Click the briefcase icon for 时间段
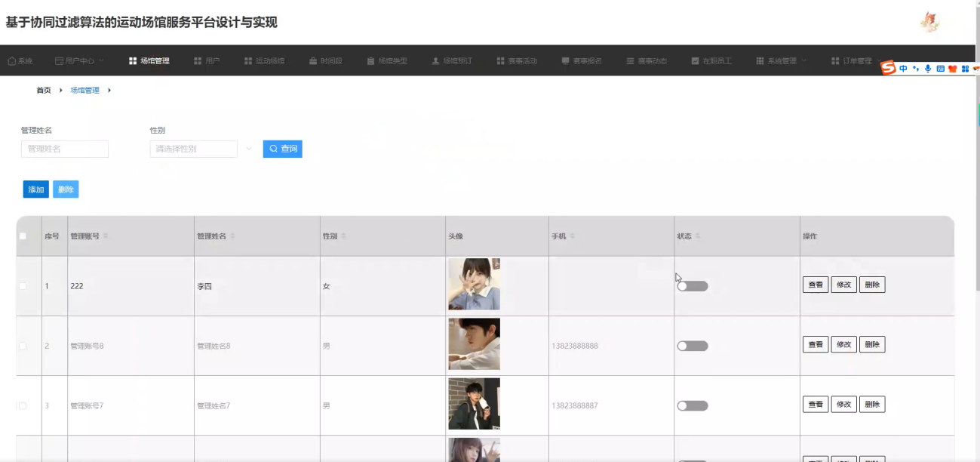The image size is (980, 462). click(312, 61)
